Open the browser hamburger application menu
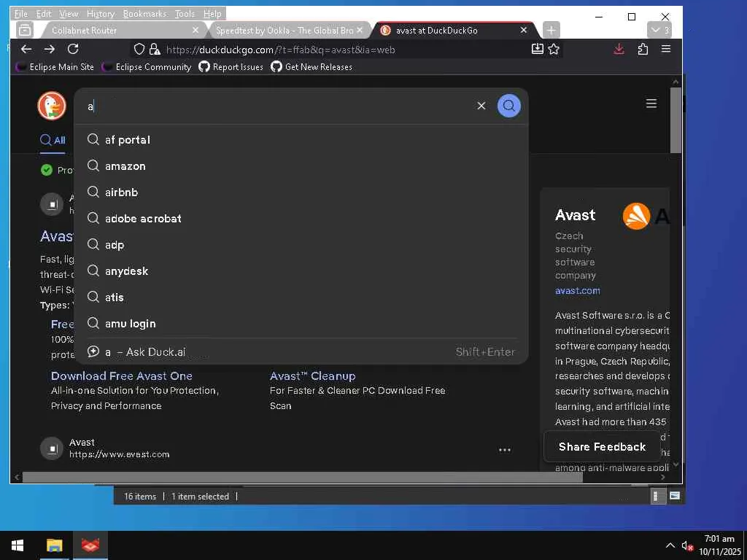Screen dimensions: 747x560 (666, 49)
